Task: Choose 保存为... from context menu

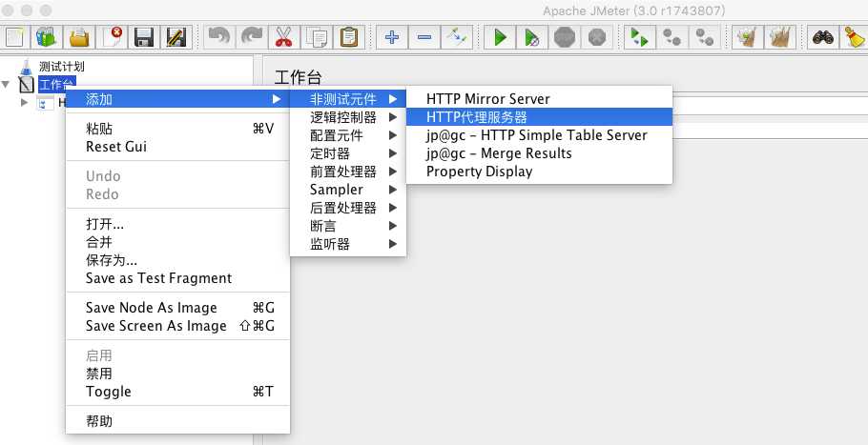Action: point(177,260)
